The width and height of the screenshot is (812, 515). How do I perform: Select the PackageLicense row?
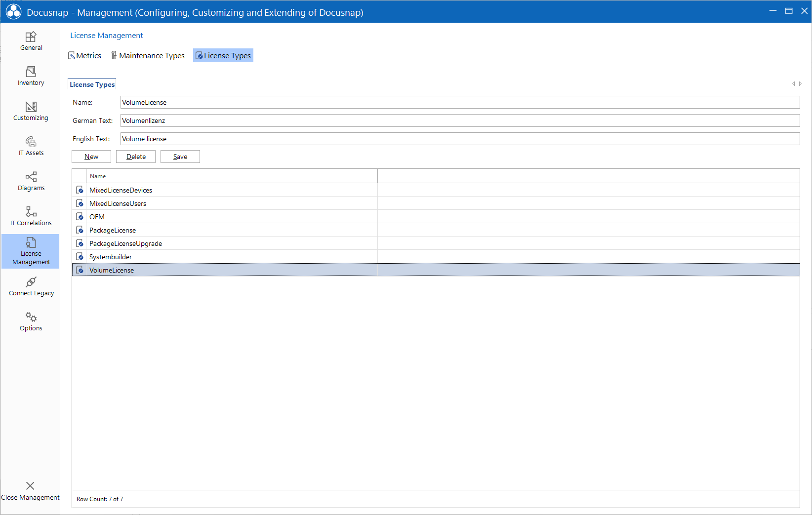436,230
